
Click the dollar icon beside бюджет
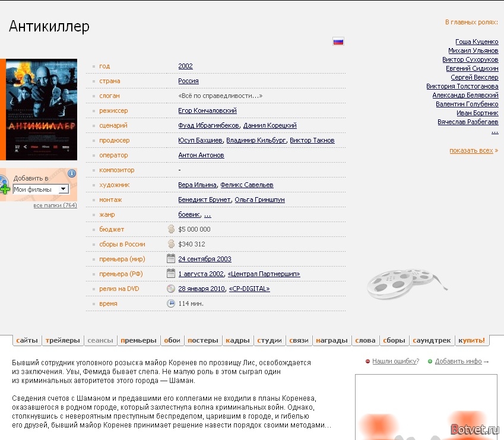[x=171, y=229]
